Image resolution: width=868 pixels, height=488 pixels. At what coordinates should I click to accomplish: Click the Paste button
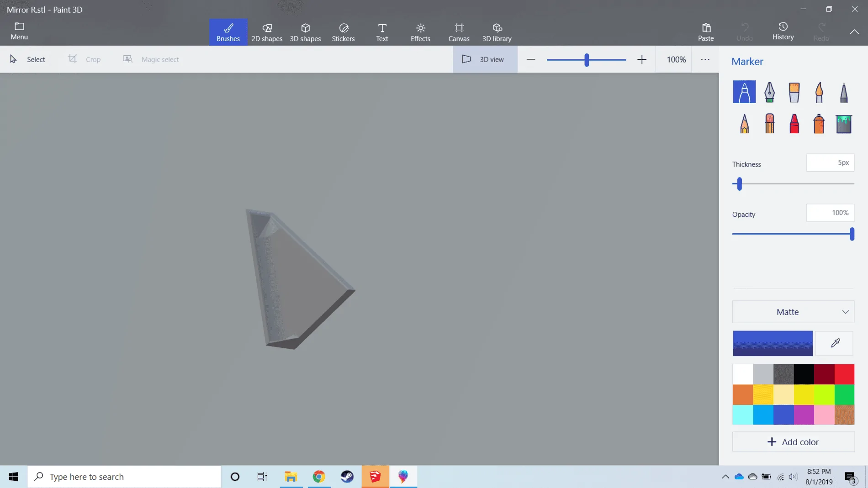706,32
